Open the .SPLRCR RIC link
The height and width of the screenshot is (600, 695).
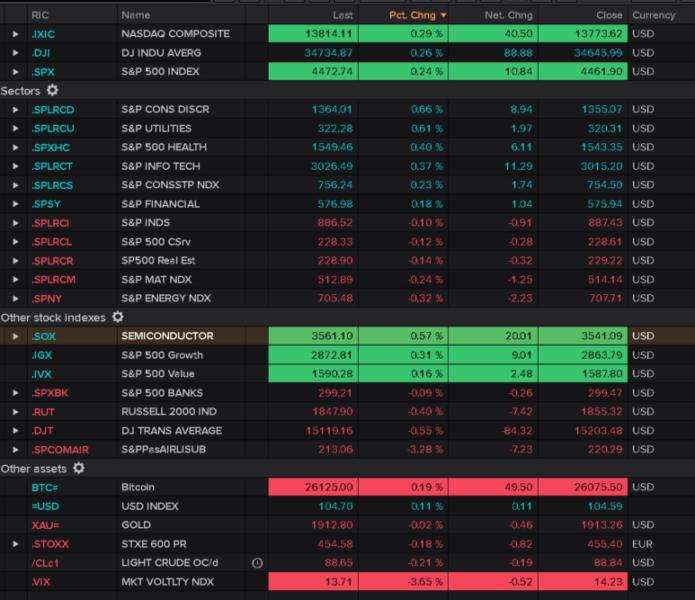52,261
